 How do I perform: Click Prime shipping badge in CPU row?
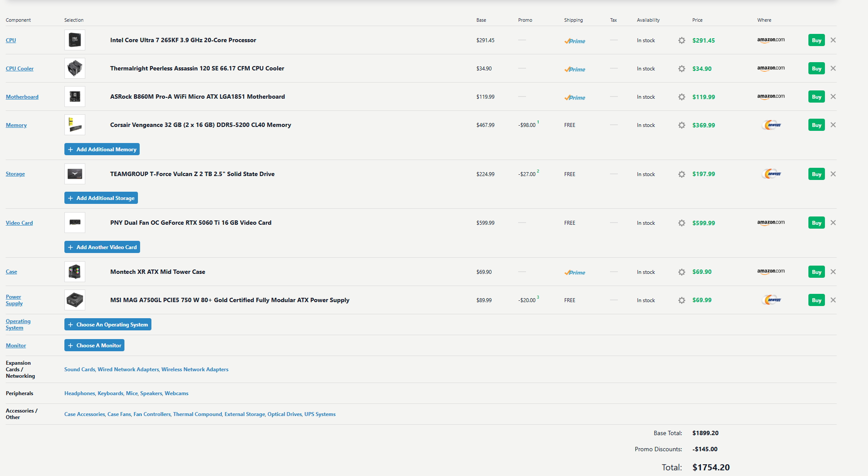(575, 41)
